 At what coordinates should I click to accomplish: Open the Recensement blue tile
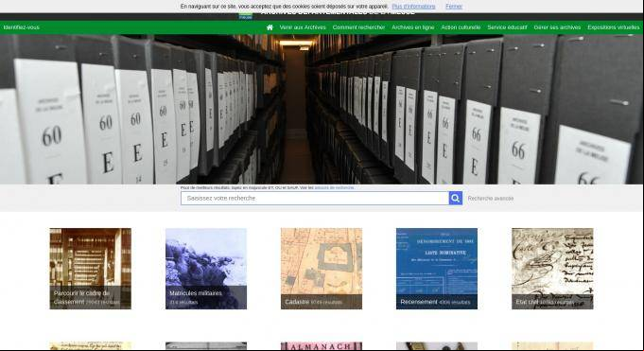(437, 269)
